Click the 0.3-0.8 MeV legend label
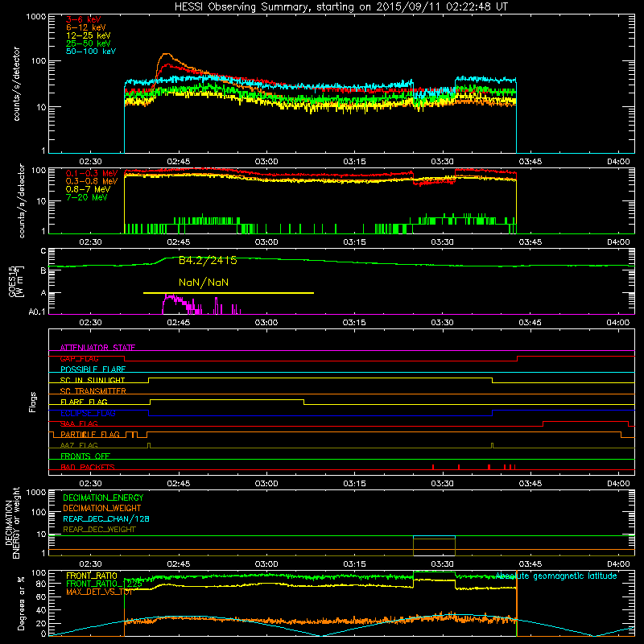Image resolution: width=644 pixels, height=644 pixels. coord(92,181)
